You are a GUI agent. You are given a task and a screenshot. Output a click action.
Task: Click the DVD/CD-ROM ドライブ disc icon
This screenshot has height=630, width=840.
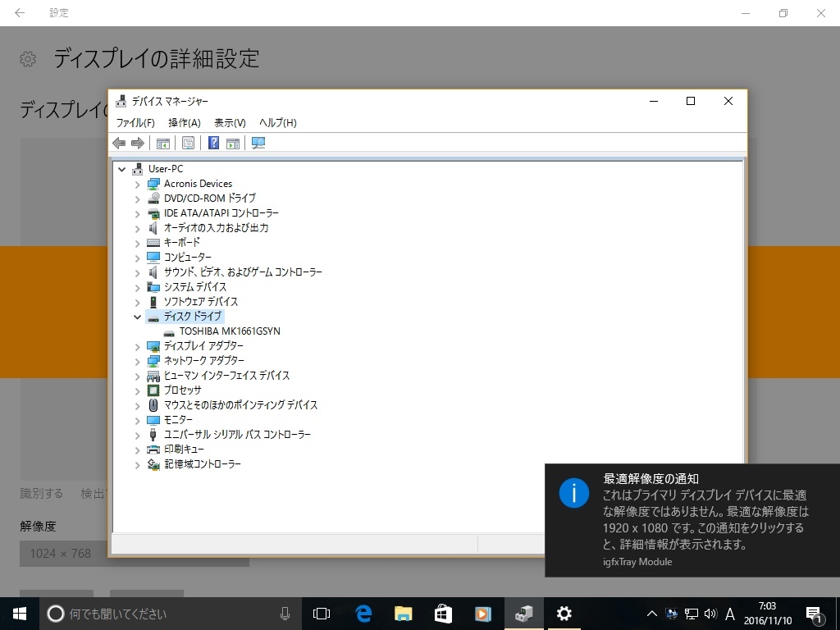pyautogui.click(x=153, y=199)
